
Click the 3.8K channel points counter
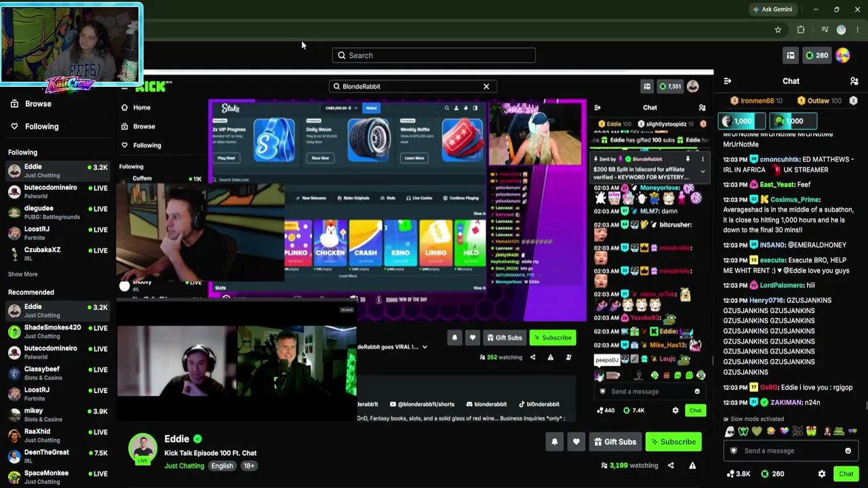tap(738, 474)
